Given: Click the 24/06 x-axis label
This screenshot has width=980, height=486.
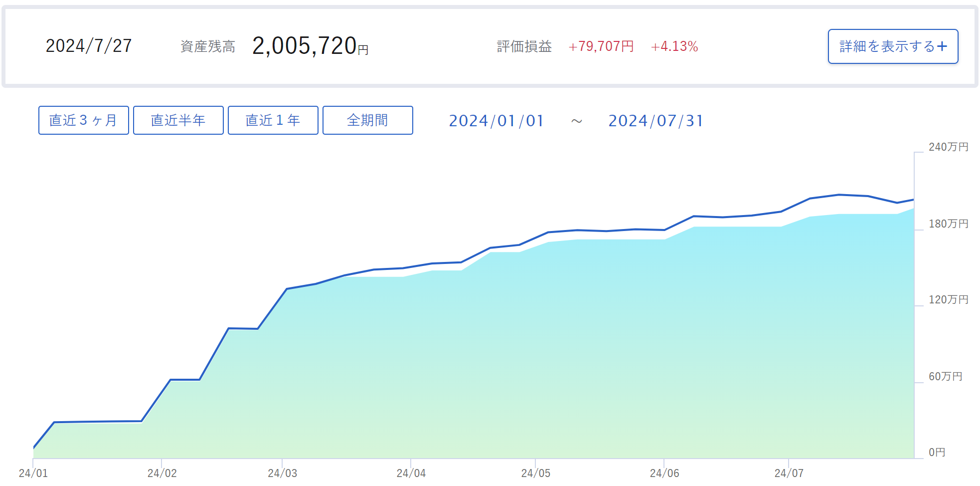Looking at the screenshot, I should tap(664, 473).
